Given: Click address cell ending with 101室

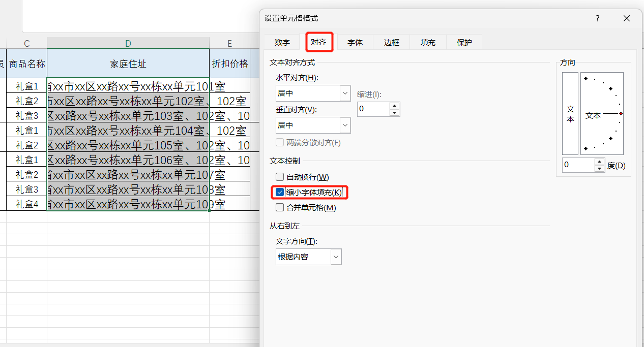Looking at the screenshot, I should pyautogui.click(x=128, y=86).
